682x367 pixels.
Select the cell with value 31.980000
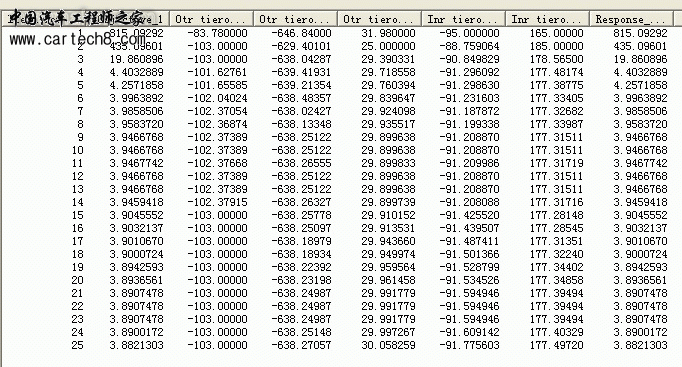(x=388, y=33)
